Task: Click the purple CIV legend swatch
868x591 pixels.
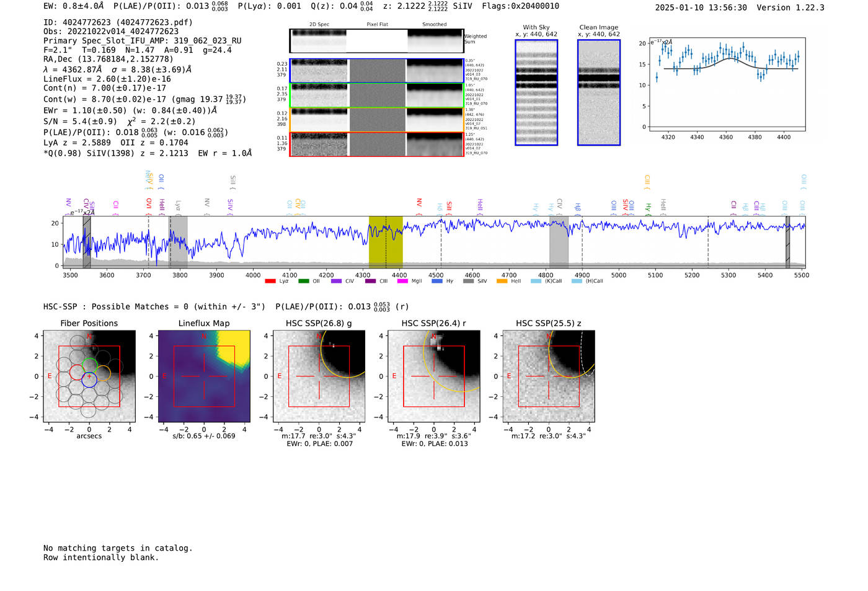Action: 336,281
